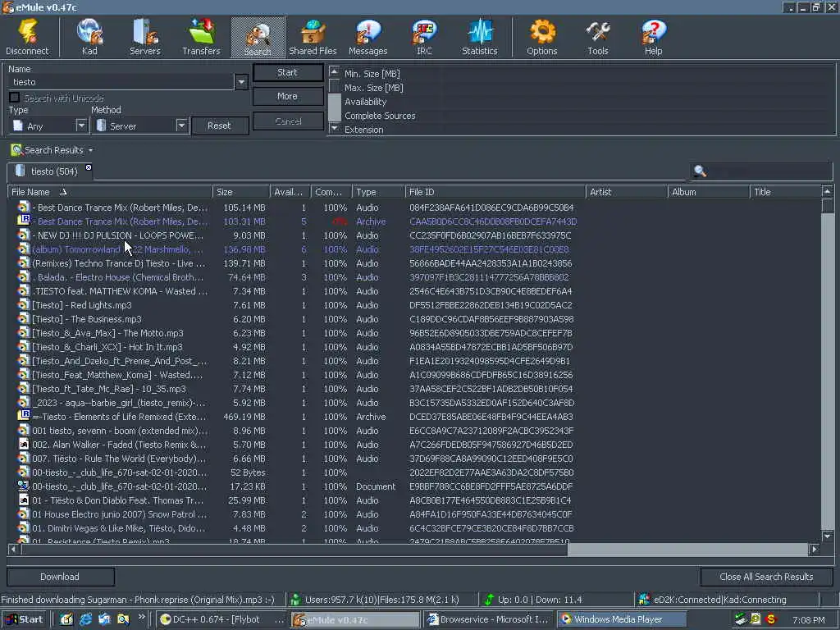This screenshot has width=840, height=630.
Task: Toggle the Search with Unicode checkbox
Action: click(x=15, y=98)
